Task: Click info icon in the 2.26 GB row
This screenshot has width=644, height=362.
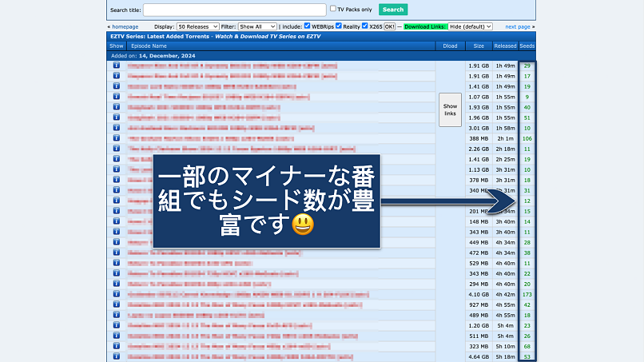Action: [x=116, y=149]
